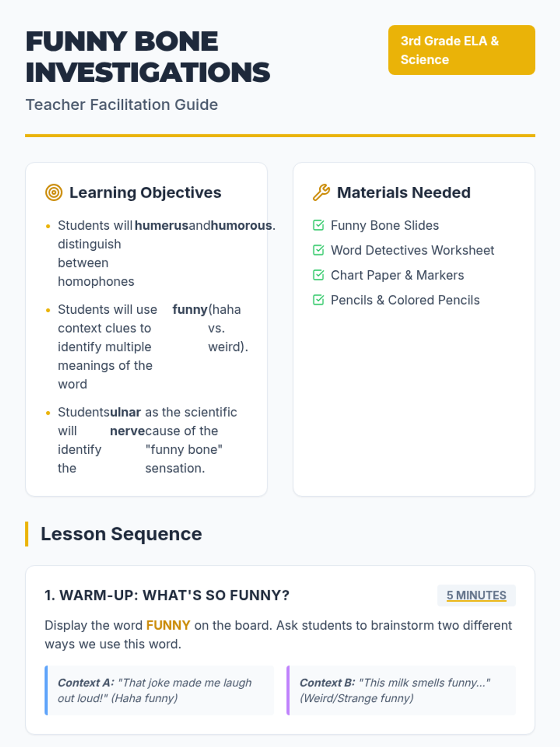Select the Context A example box
Viewport: 560px width, 747px height.
coord(159,691)
